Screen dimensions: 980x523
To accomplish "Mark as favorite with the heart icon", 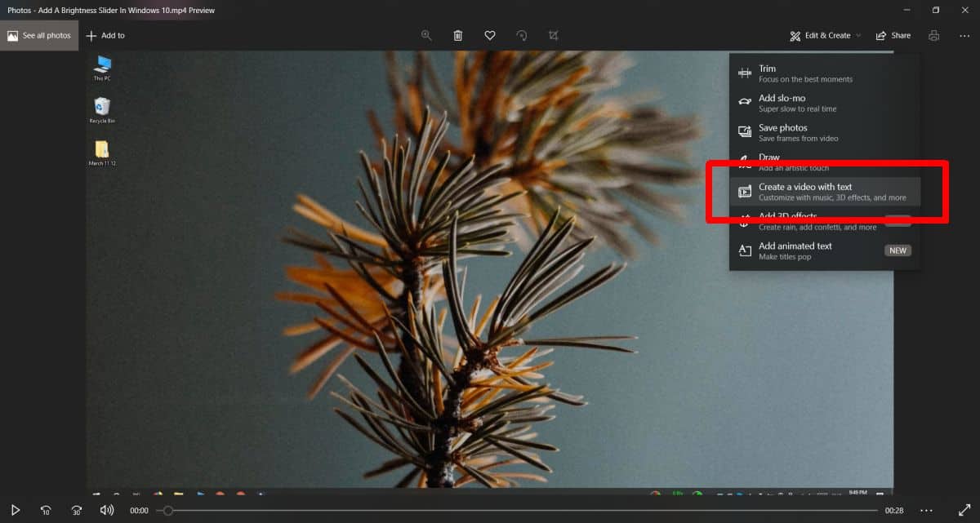I will [490, 36].
